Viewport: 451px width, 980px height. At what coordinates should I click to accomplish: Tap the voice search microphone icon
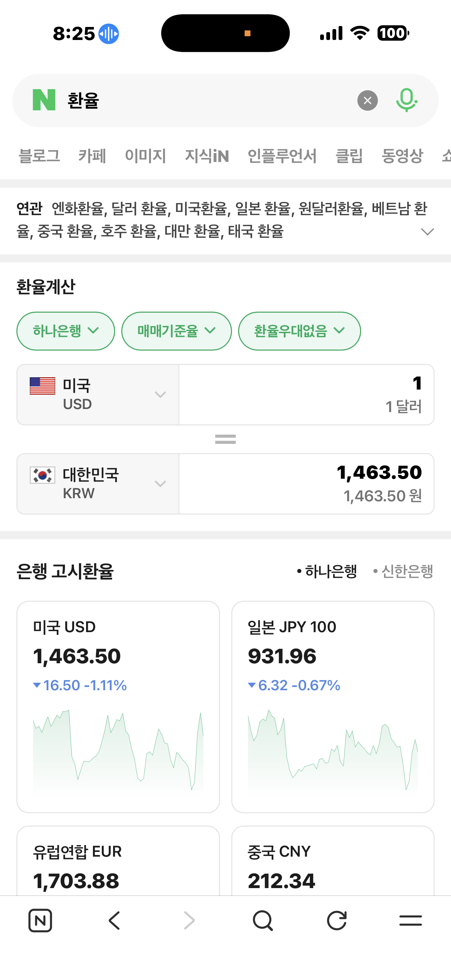(x=406, y=100)
